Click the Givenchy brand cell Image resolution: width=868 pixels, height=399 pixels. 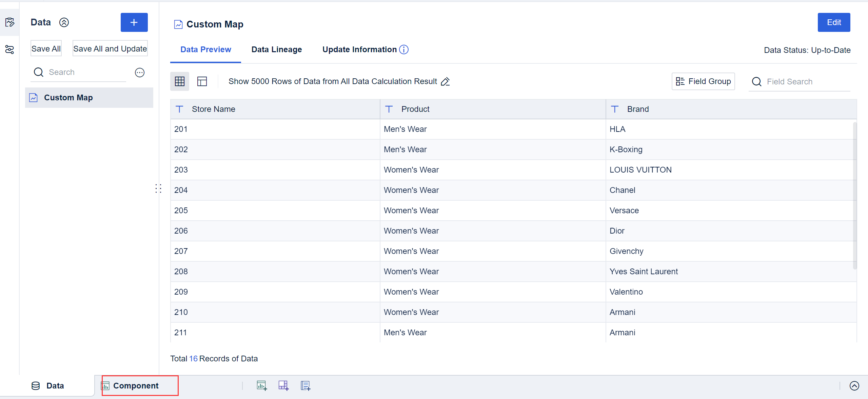tap(731, 251)
